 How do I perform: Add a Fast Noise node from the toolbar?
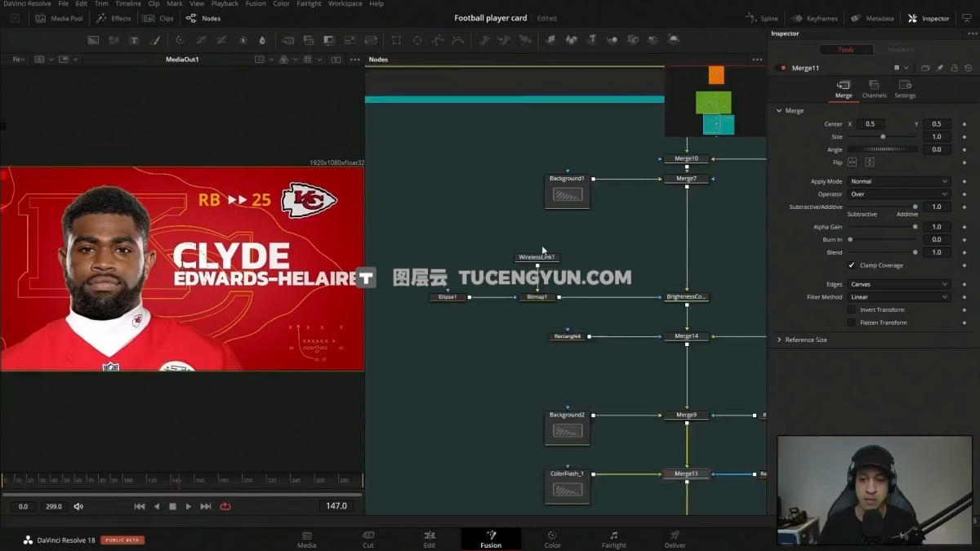[x=114, y=40]
